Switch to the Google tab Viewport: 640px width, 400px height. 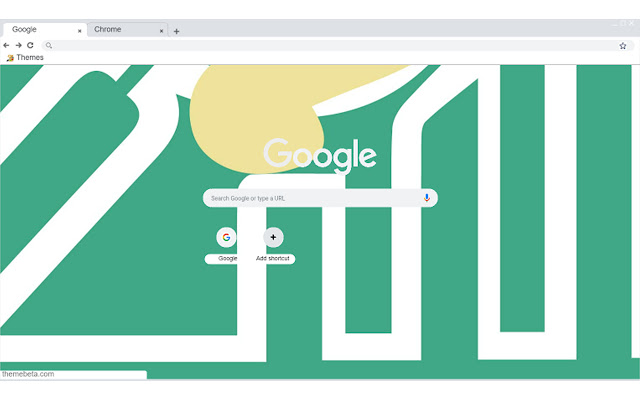click(44, 29)
